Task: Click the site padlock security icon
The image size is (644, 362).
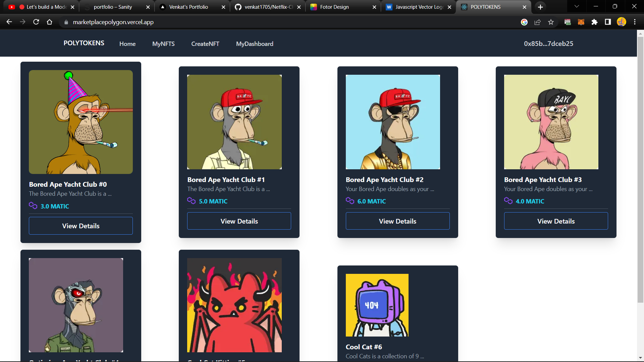Action: (x=66, y=22)
